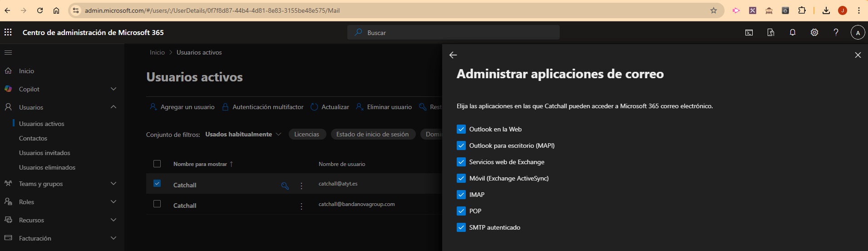868x251 pixels.
Task: Uncheck Móvil (Exchange ActiveSync)
Action: click(461, 178)
